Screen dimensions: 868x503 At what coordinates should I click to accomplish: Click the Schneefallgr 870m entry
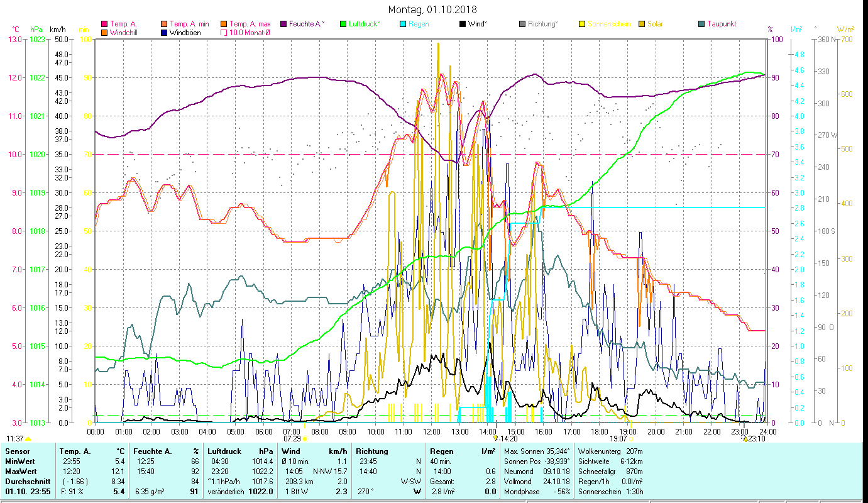(x=611, y=471)
